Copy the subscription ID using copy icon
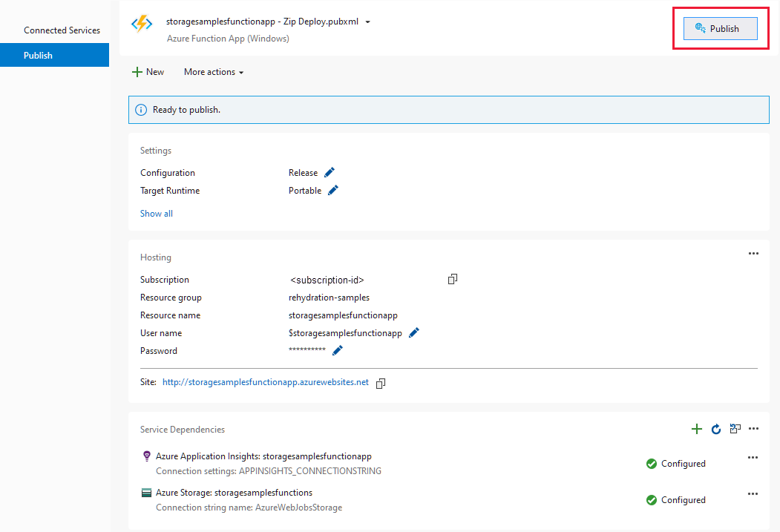The height and width of the screenshot is (532, 780). click(453, 279)
